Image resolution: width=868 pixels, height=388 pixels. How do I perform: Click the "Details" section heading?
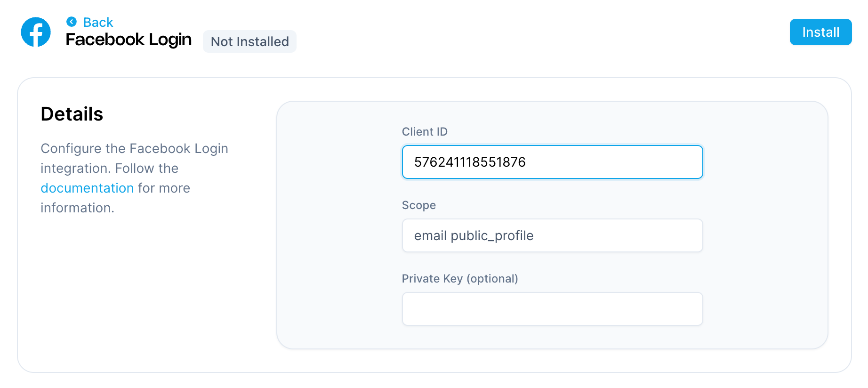72,113
